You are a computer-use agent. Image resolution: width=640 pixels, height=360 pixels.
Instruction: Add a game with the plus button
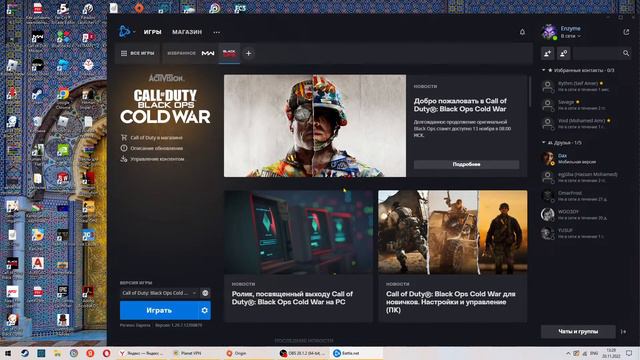pos(248,53)
